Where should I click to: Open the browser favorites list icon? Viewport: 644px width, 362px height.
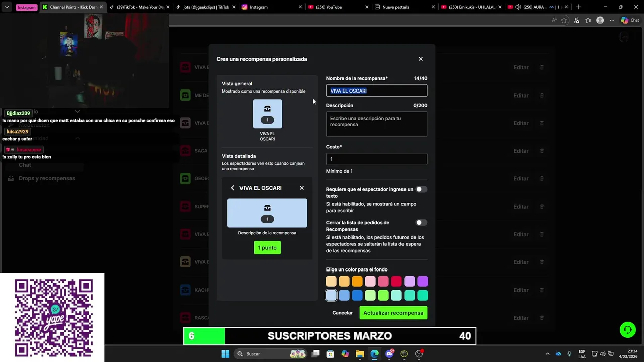(x=588, y=20)
